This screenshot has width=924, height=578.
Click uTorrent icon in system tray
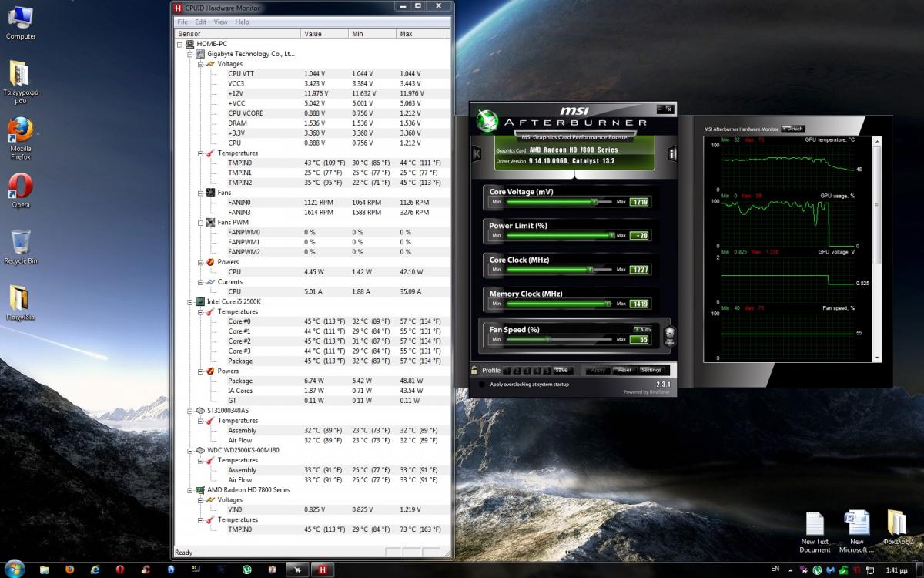(x=817, y=570)
